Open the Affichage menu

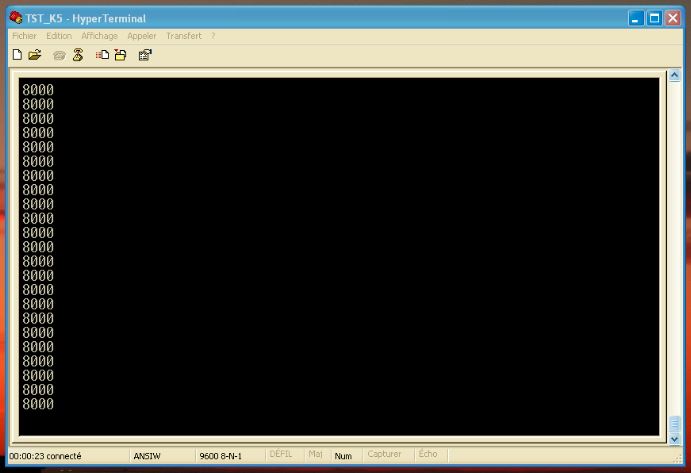click(100, 36)
